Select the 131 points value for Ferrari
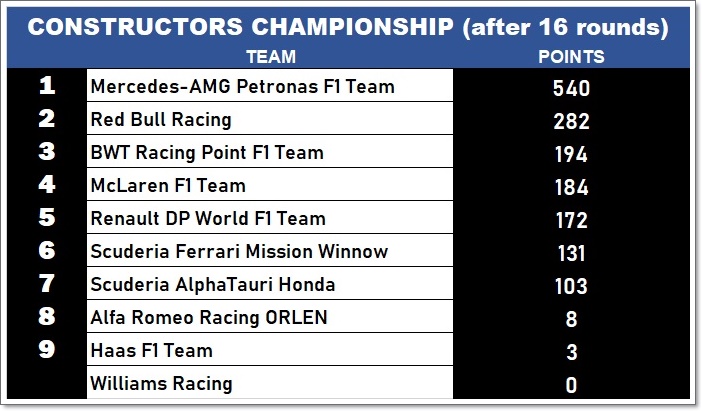The height and width of the screenshot is (411, 702). coord(571,253)
